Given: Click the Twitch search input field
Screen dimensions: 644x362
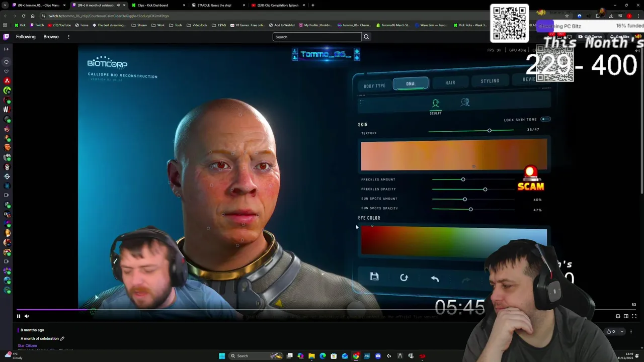Looking at the screenshot, I should [x=317, y=37].
